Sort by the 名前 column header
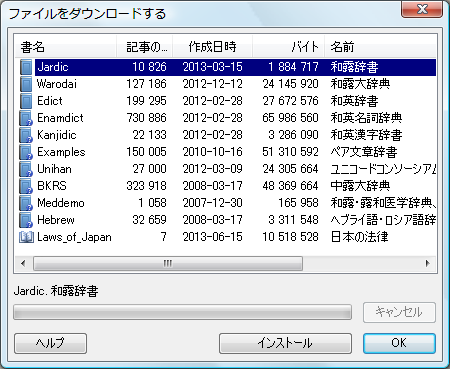450x369 pixels. (x=380, y=47)
